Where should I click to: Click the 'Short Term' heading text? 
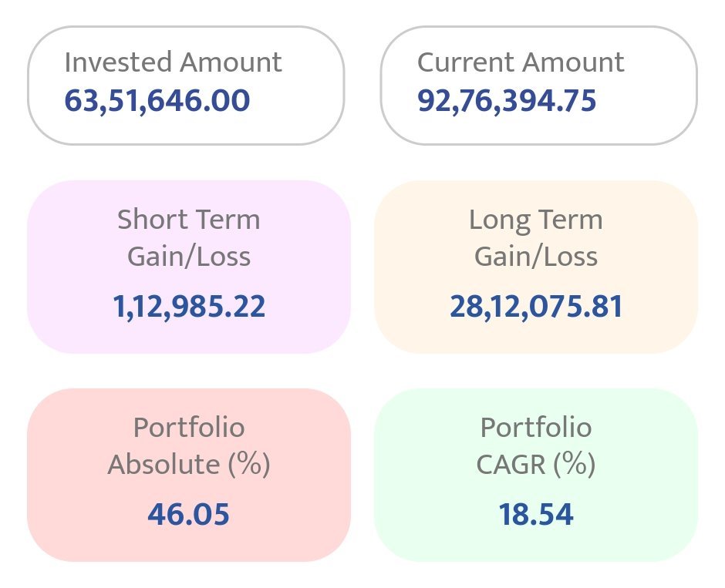(x=189, y=220)
